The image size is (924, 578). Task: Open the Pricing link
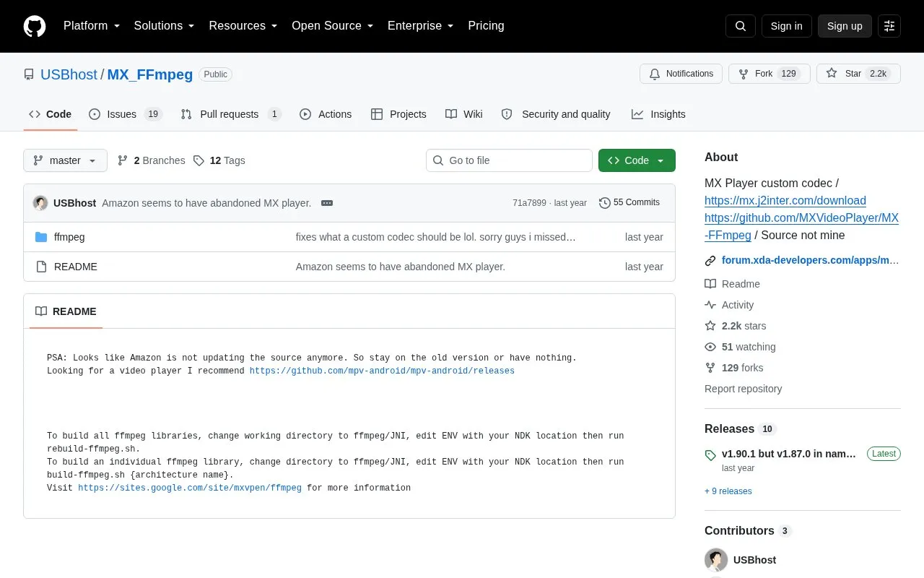tap(486, 26)
